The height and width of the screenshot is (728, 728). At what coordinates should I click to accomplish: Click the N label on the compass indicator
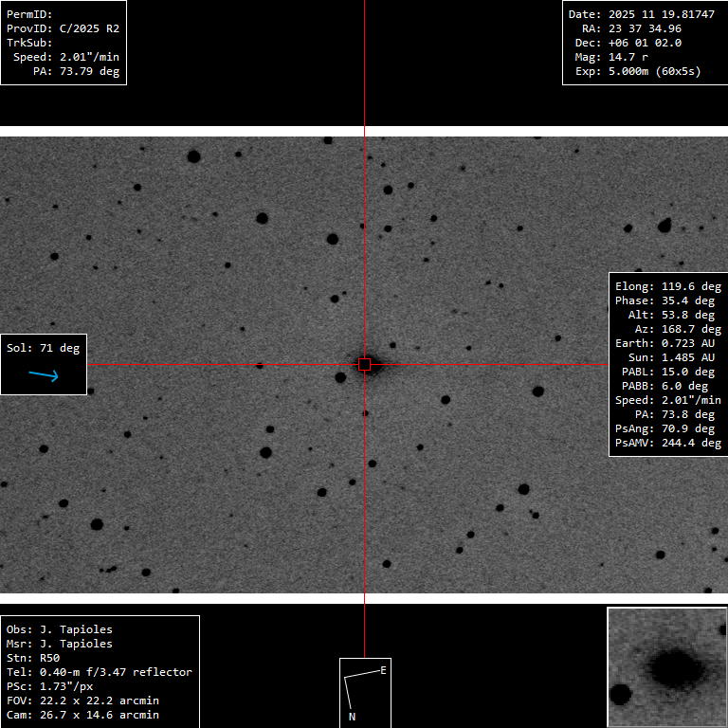click(x=352, y=717)
